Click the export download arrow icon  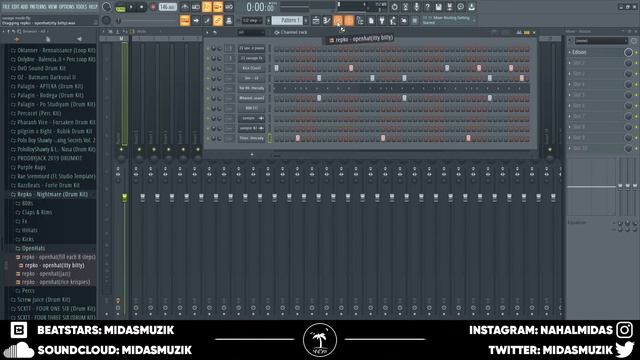pos(471,7)
